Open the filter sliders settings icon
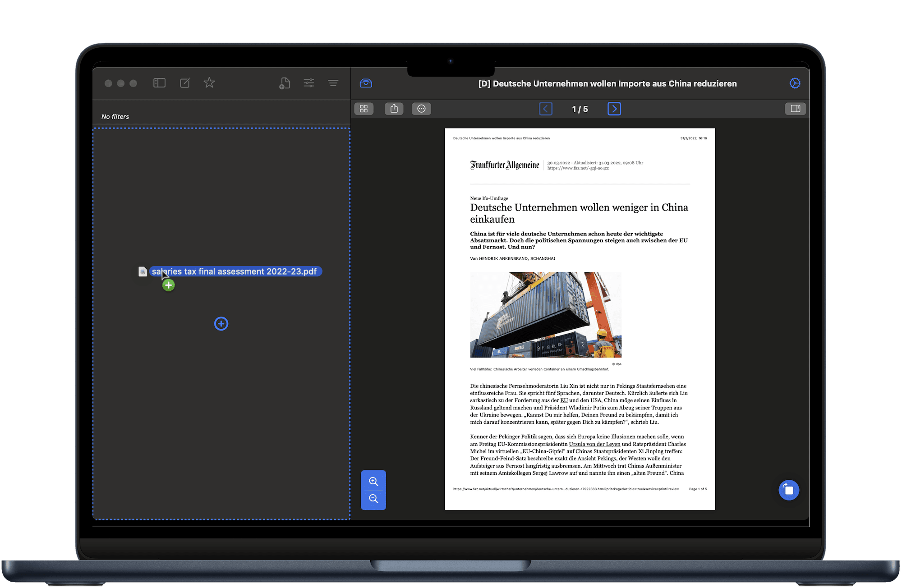Image resolution: width=902 pixels, height=588 pixels. click(309, 83)
